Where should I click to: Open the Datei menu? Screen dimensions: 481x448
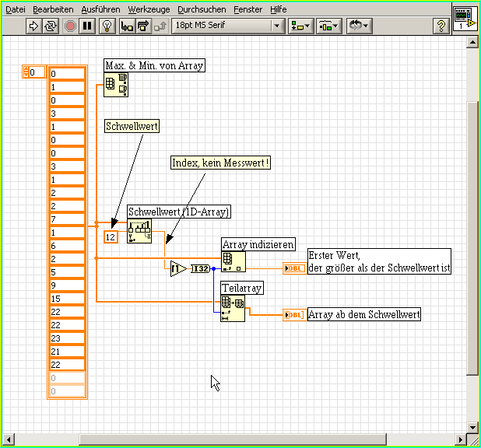pos(16,9)
